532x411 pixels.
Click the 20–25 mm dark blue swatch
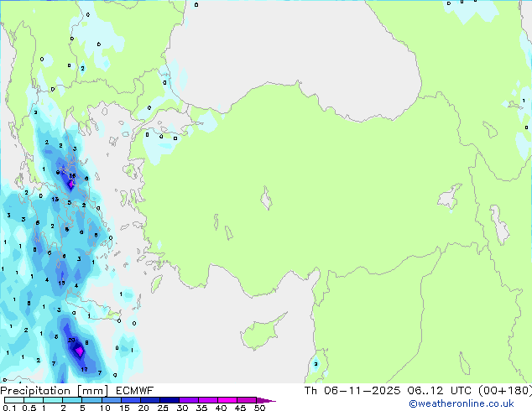[x=149, y=400]
